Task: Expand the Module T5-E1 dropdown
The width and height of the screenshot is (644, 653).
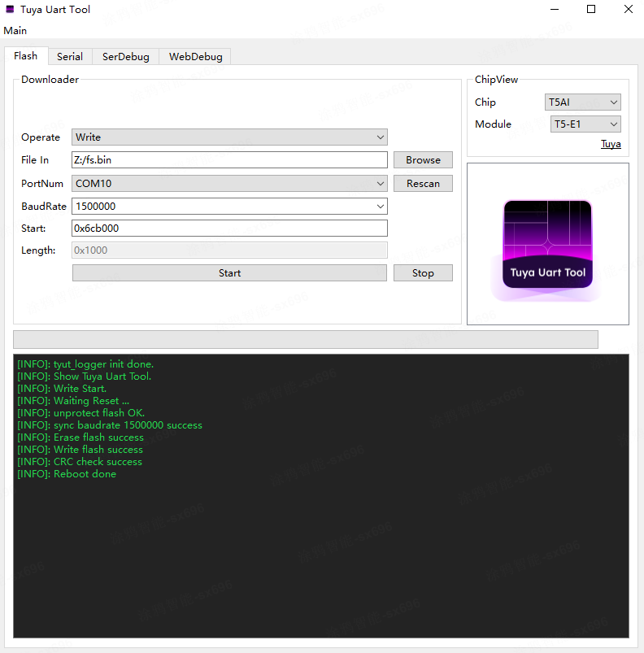Action: pos(585,124)
